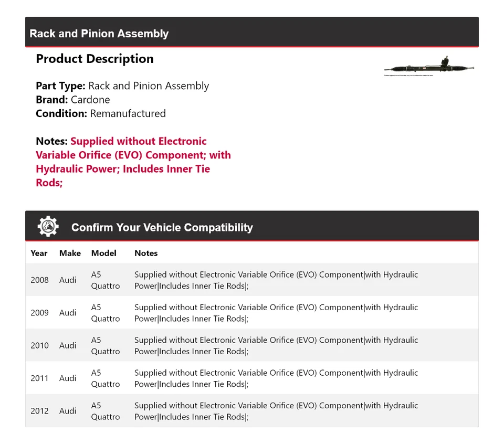Click the Confirm Your Vehicle Compatibility heading

click(162, 228)
